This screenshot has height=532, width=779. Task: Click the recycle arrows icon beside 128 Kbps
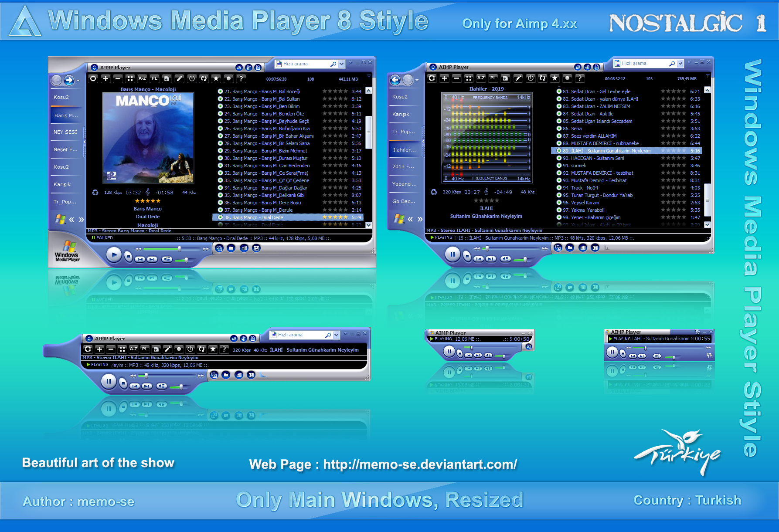tap(95, 192)
